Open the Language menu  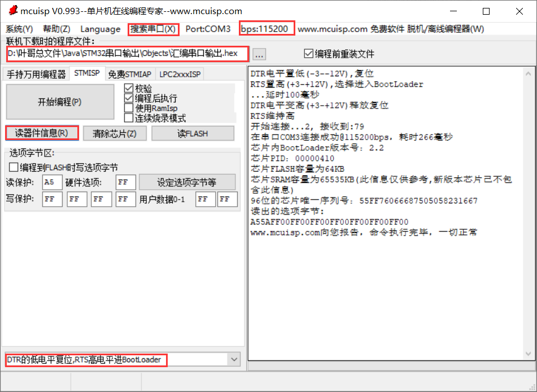pyautogui.click(x=101, y=29)
